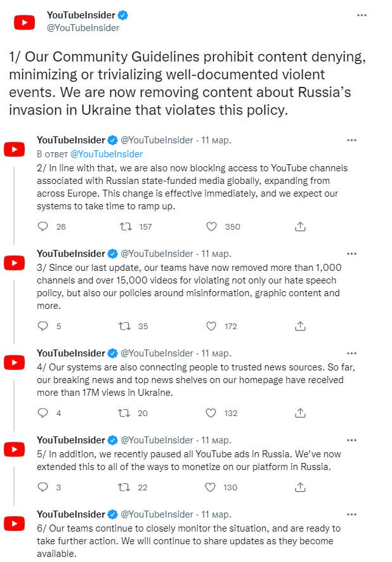
Task: Share tweet 2/ about Russian state-funded media
Action: pyautogui.click(x=301, y=226)
